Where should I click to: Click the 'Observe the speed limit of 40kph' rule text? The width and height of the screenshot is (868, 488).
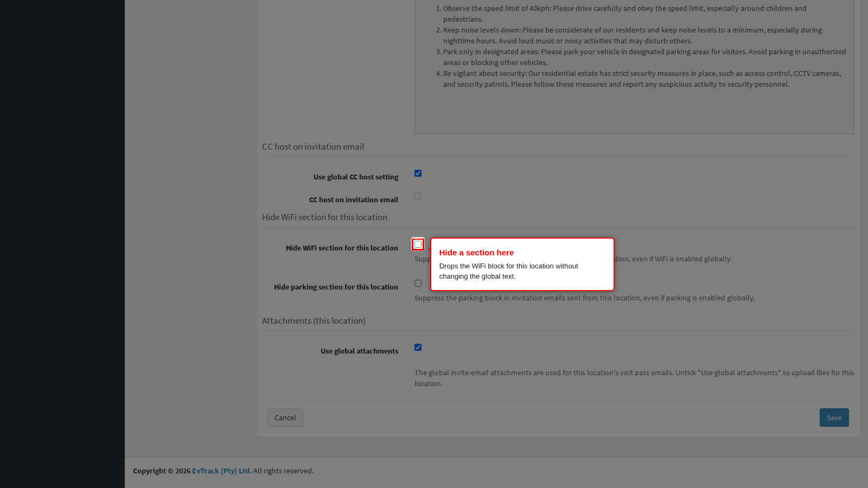click(x=625, y=14)
